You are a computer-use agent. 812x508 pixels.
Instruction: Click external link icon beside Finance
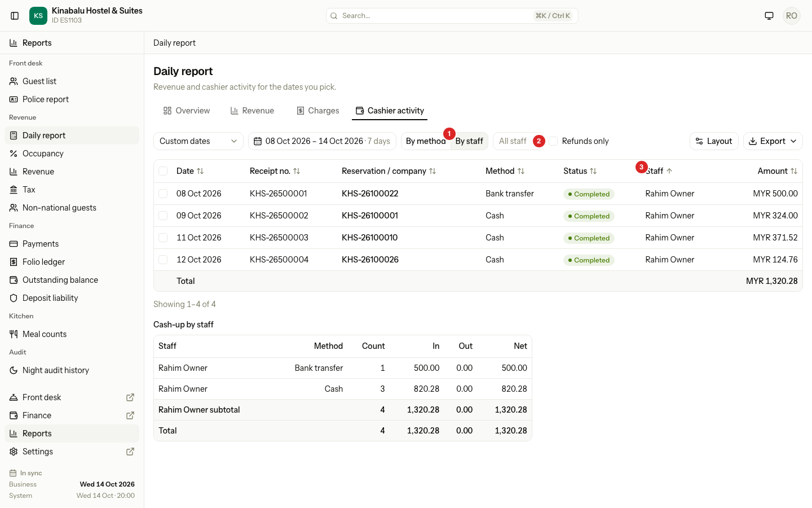click(130, 415)
